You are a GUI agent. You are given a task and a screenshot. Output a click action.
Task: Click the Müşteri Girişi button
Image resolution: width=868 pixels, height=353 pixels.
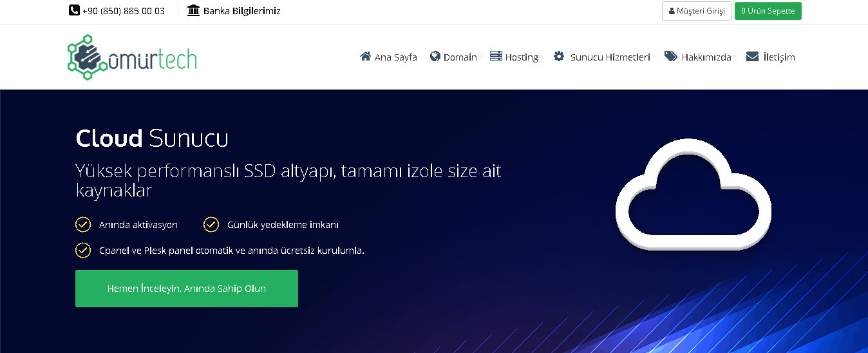697,11
